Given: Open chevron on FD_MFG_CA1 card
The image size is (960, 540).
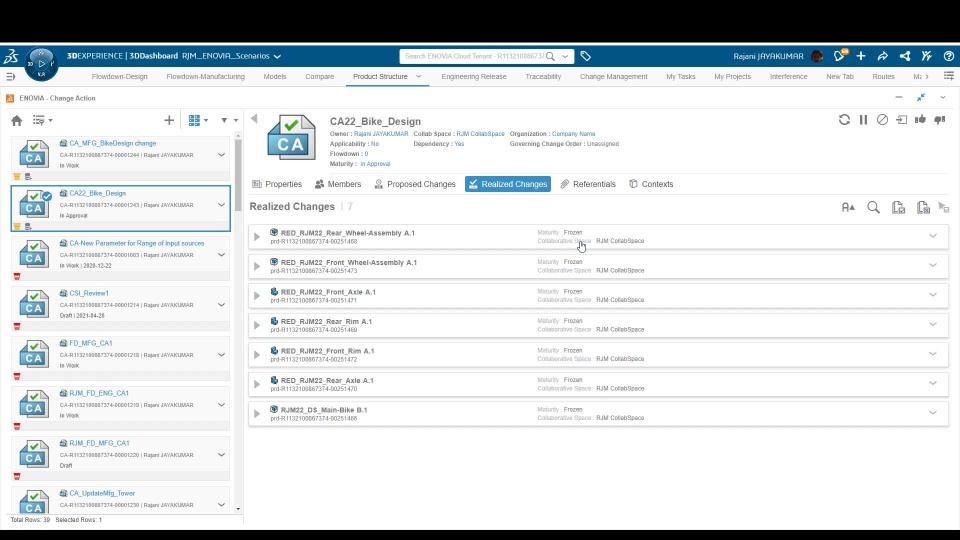Looking at the screenshot, I should [222, 354].
